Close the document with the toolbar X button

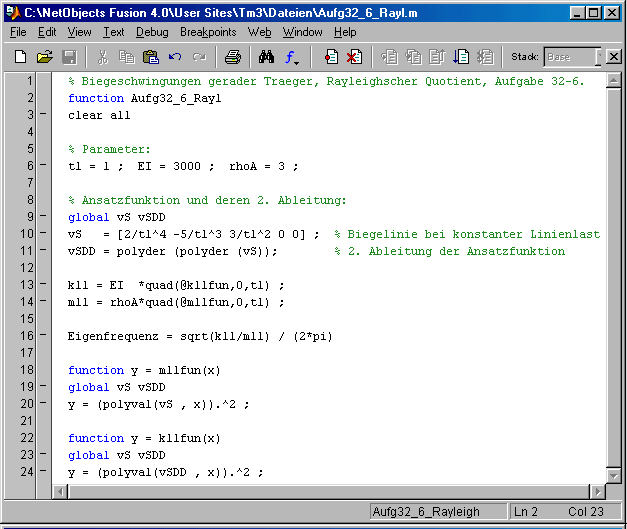coord(613,57)
